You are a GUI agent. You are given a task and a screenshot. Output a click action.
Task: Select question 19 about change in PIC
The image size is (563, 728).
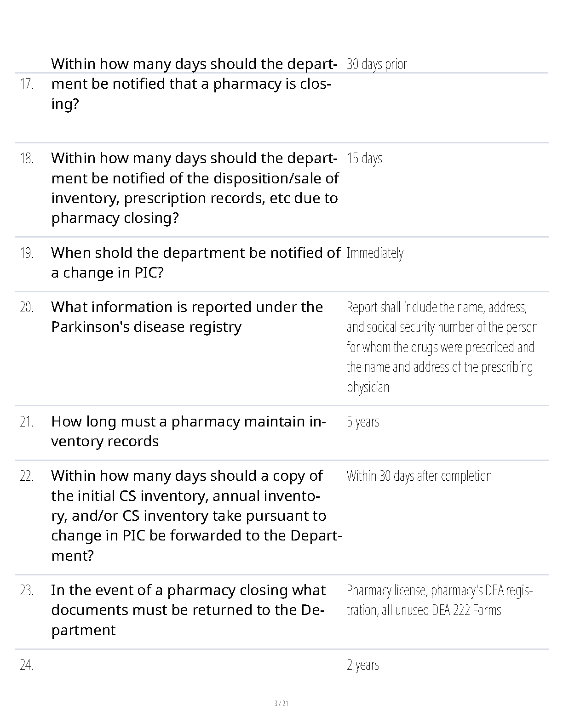click(x=196, y=262)
